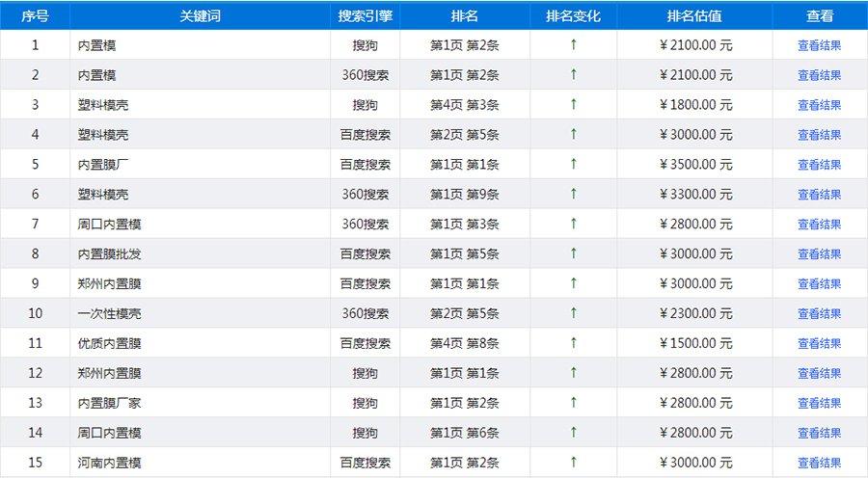Select the keyword cell 郑州内置膜 in row 9
Viewport: 868px width, 478px height.
pyautogui.click(x=110, y=283)
